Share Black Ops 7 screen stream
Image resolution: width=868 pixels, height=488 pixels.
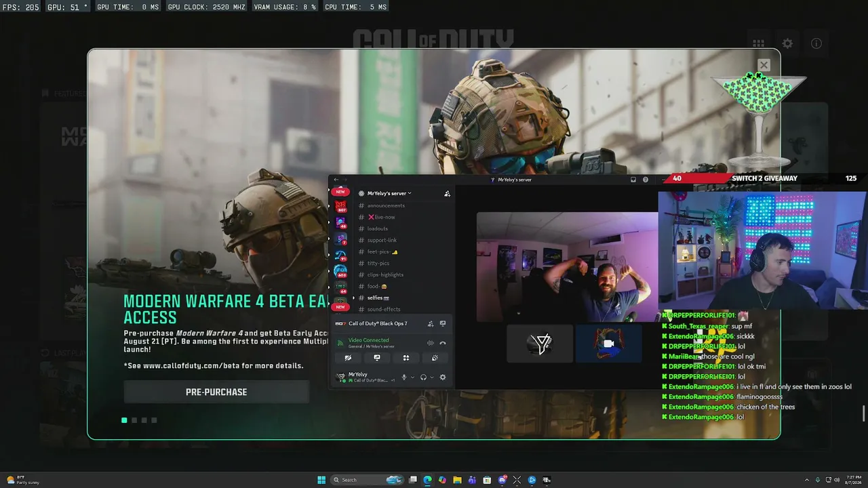click(443, 324)
